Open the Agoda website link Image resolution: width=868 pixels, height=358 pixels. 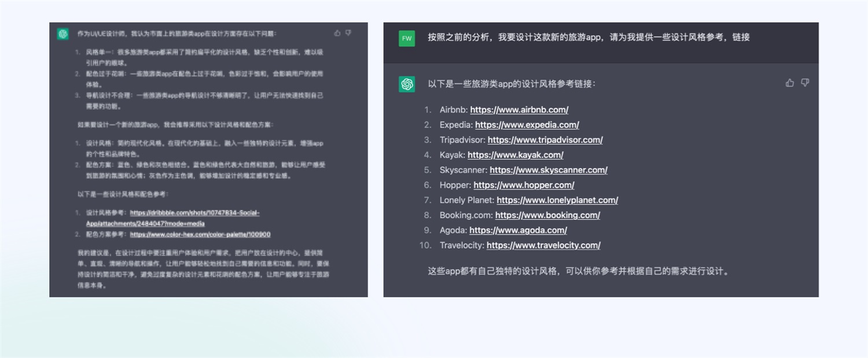tap(526, 230)
